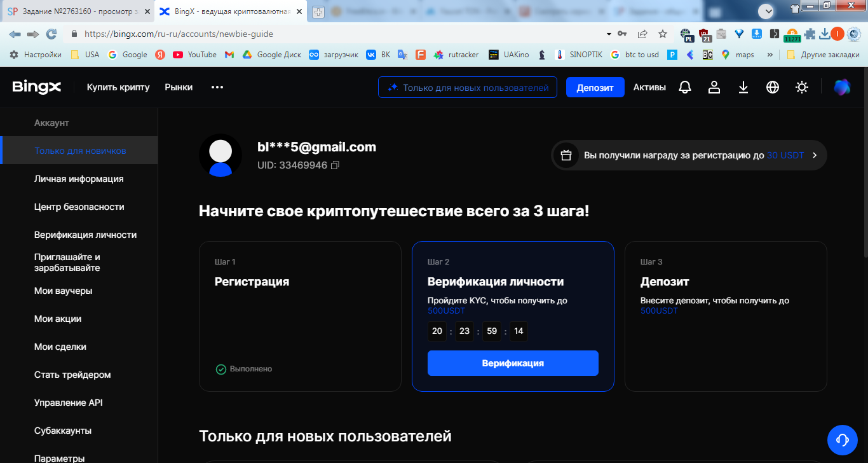The width and height of the screenshot is (868, 463).
Task: Open the Google Диск bookmark
Action: pyautogui.click(x=271, y=55)
